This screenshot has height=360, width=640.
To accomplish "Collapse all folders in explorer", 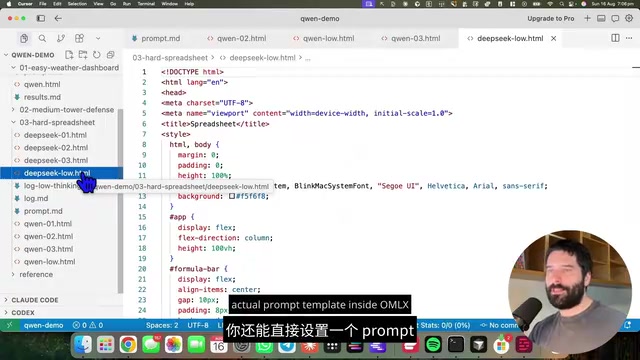I will pyautogui.click(x=110, y=55).
